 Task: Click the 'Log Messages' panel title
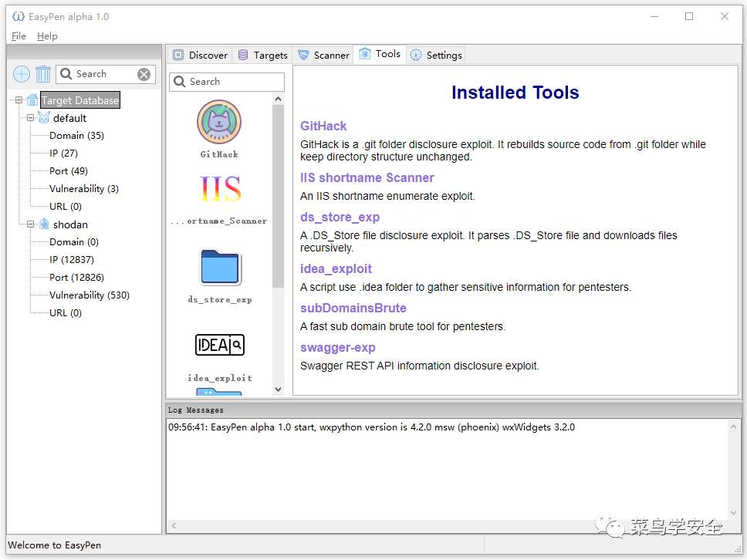(196, 410)
